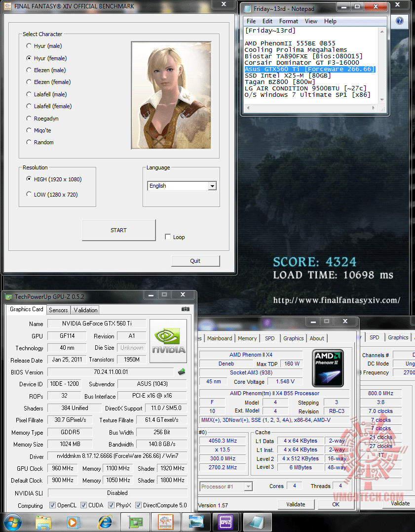The width and height of the screenshot is (415, 532).
Task: Click the Final Fantasy XIV title bar icon
Action: (x=8, y=6)
